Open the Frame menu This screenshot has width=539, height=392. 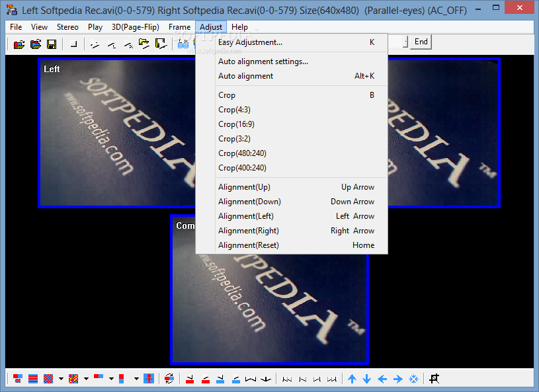click(179, 27)
